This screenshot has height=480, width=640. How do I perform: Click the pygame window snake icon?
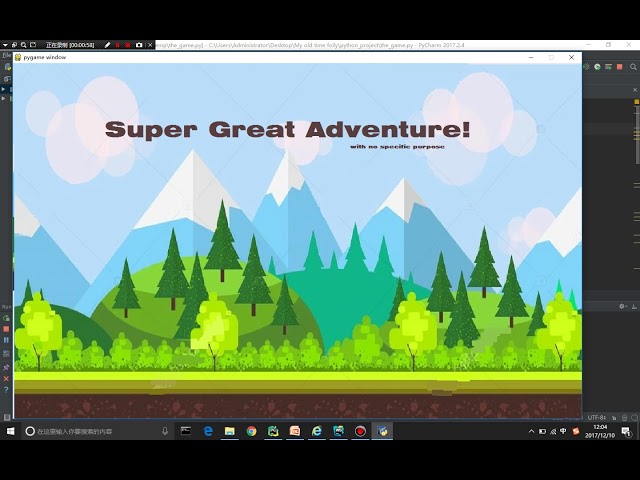pyautogui.click(x=18, y=58)
